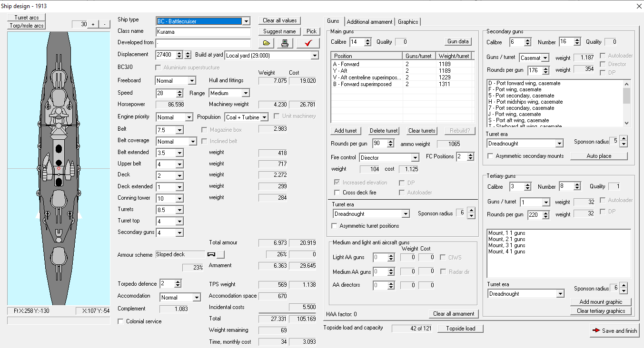Increase main gun Rounds per gun spinner
Image resolution: width=644 pixels, height=348 pixels.
[x=390, y=141]
